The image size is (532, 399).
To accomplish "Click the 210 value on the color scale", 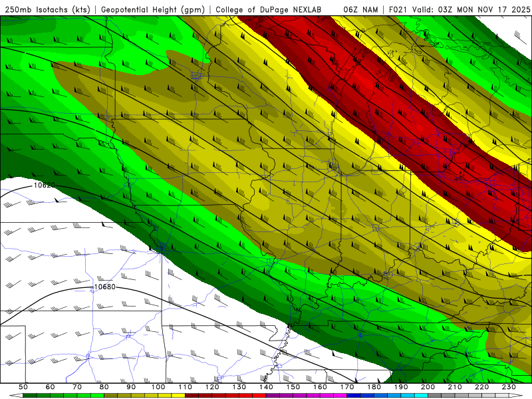I will (455, 387).
